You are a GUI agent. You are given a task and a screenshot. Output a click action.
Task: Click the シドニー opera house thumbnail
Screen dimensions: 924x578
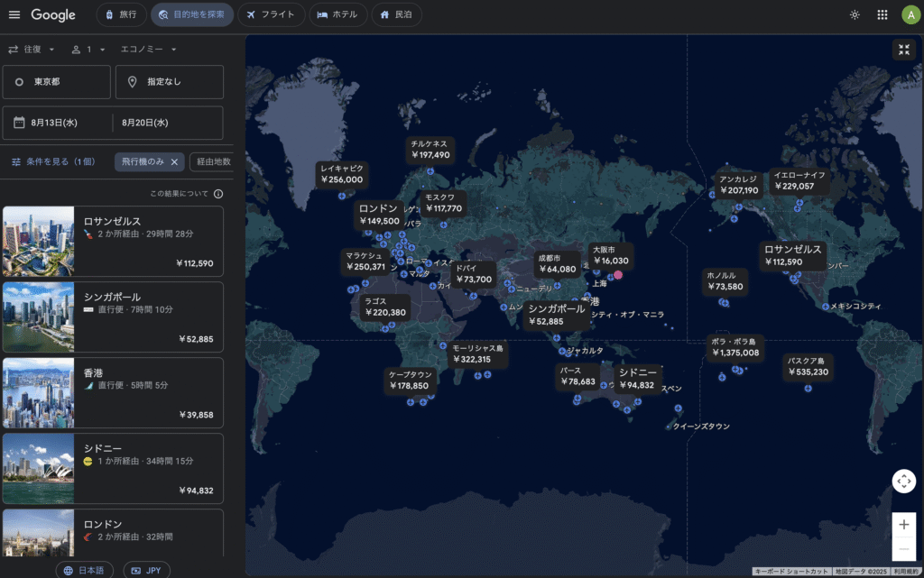pos(38,469)
